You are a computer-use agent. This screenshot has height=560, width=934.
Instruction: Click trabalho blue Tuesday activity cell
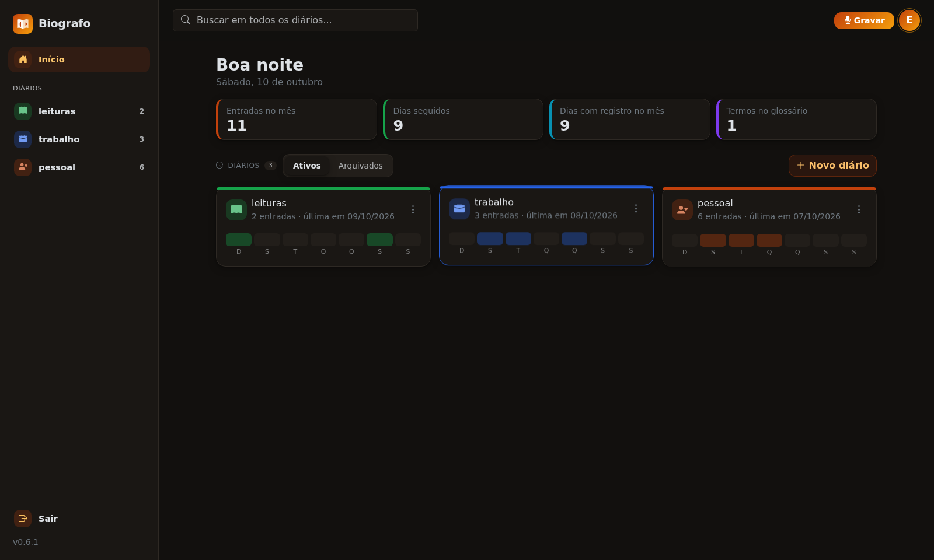(x=518, y=239)
